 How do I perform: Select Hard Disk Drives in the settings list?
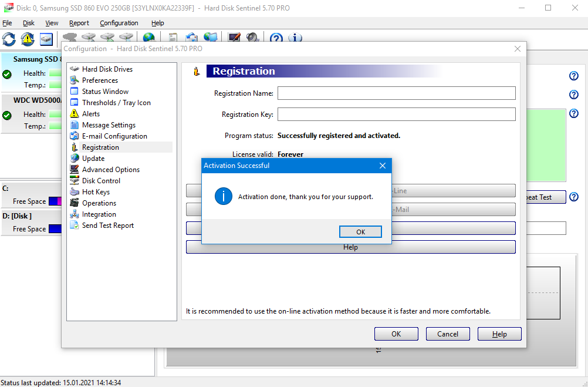[x=107, y=69]
